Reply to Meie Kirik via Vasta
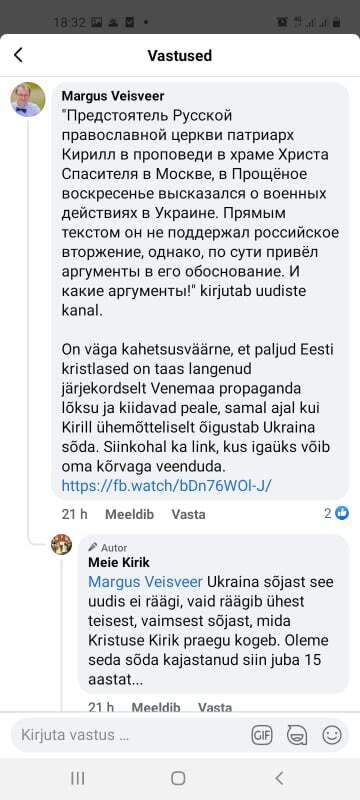The image size is (360, 800). 215,707
